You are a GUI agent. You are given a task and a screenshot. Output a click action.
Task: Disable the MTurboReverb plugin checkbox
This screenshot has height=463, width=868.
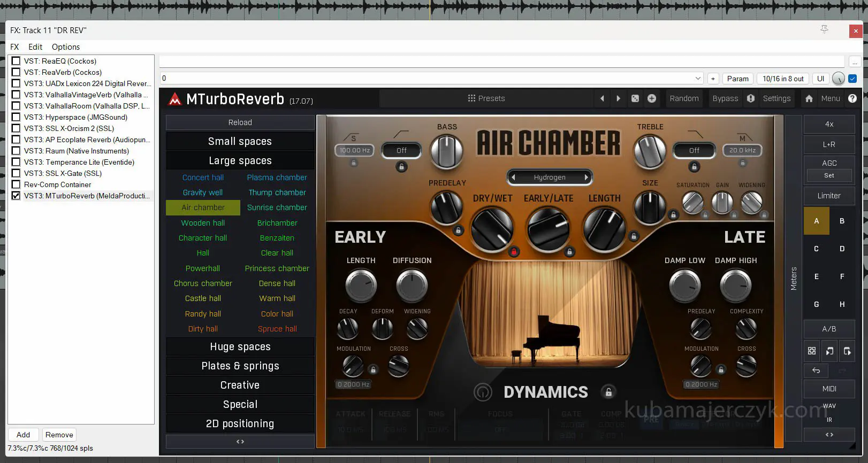(16, 196)
